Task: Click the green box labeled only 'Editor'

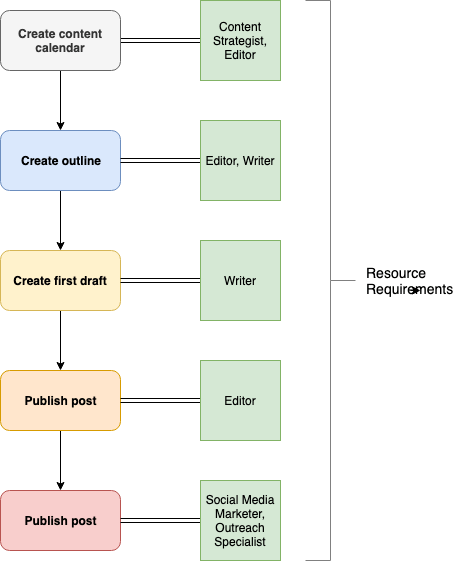Action: [240, 400]
